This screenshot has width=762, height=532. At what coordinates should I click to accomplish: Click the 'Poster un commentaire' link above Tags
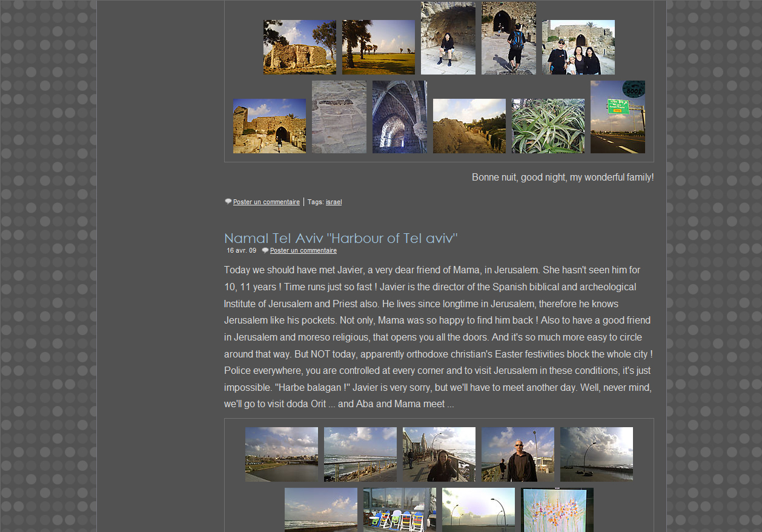[266, 202]
